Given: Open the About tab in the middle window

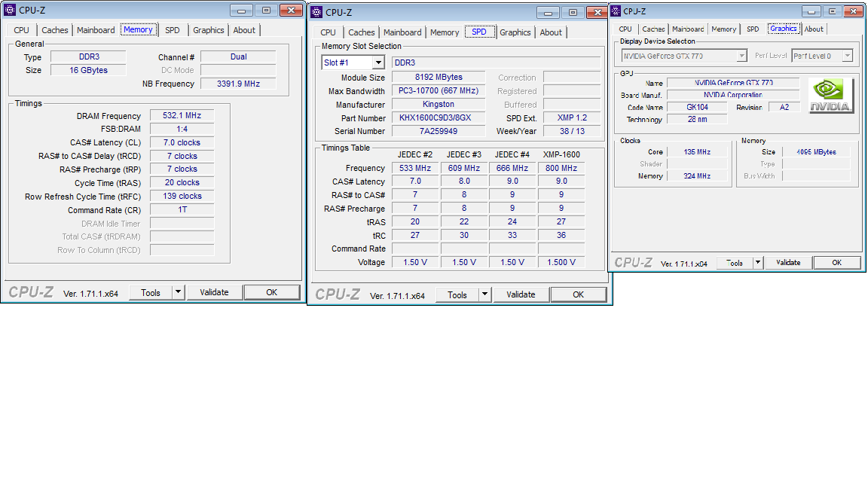Looking at the screenshot, I should point(551,32).
